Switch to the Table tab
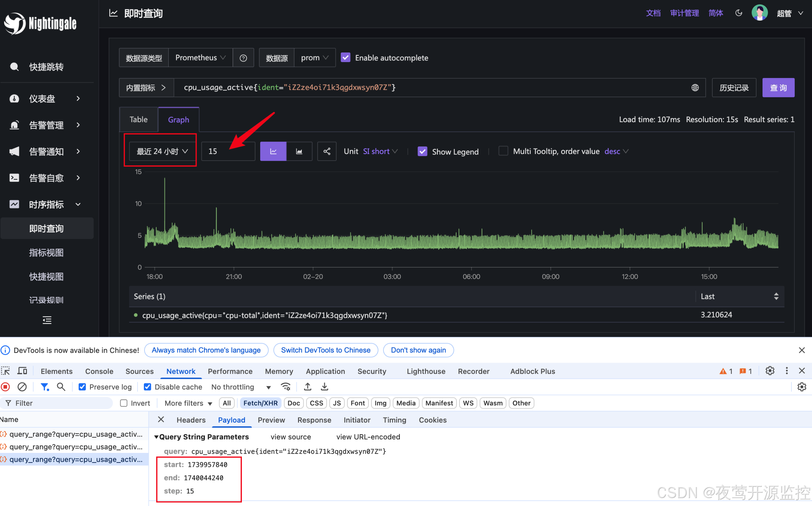Image resolution: width=812 pixels, height=506 pixels. point(138,120)
